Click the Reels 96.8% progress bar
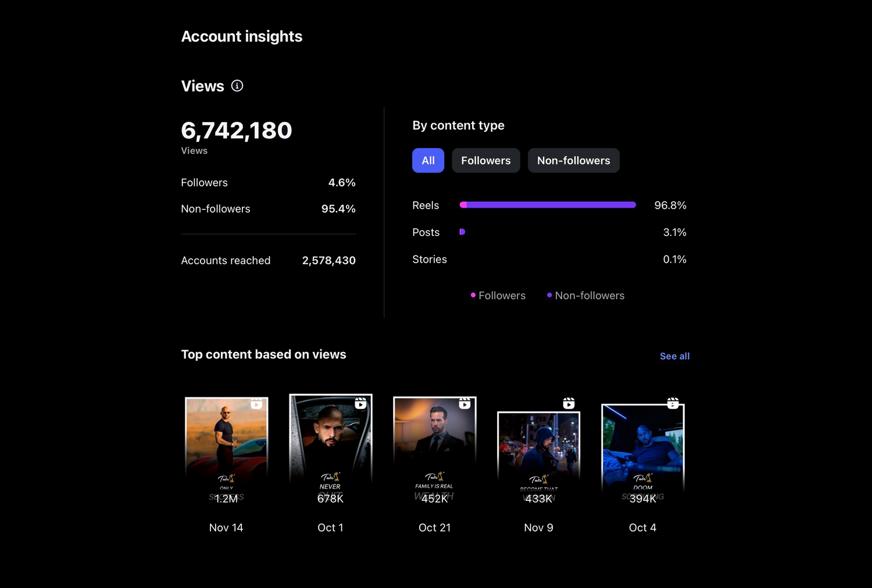 click(547, 205)
